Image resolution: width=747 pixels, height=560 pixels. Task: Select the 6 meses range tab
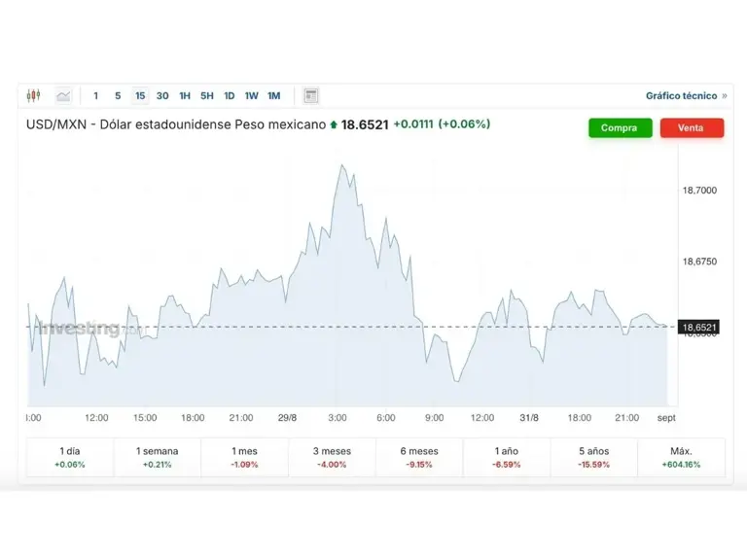tap(419, 457)
